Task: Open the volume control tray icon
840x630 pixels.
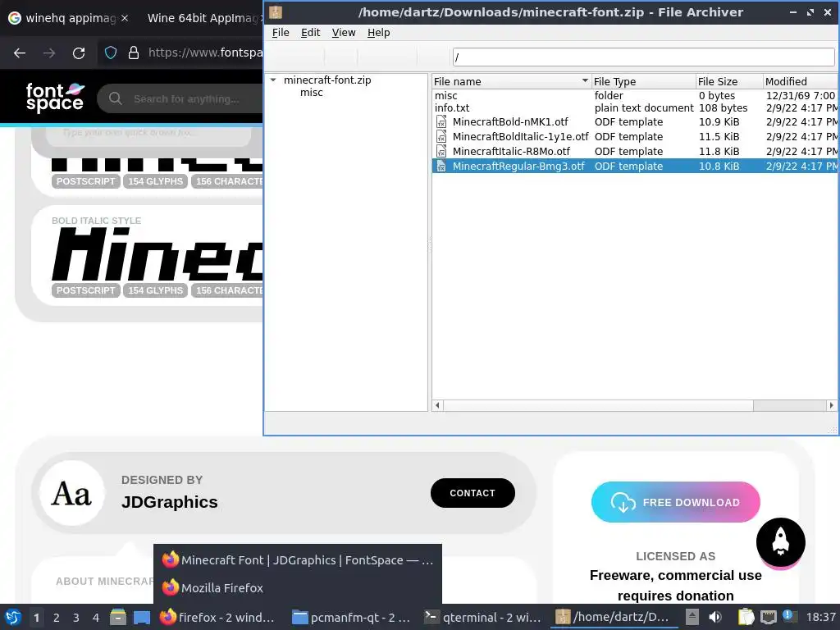Action: (715, 618)
